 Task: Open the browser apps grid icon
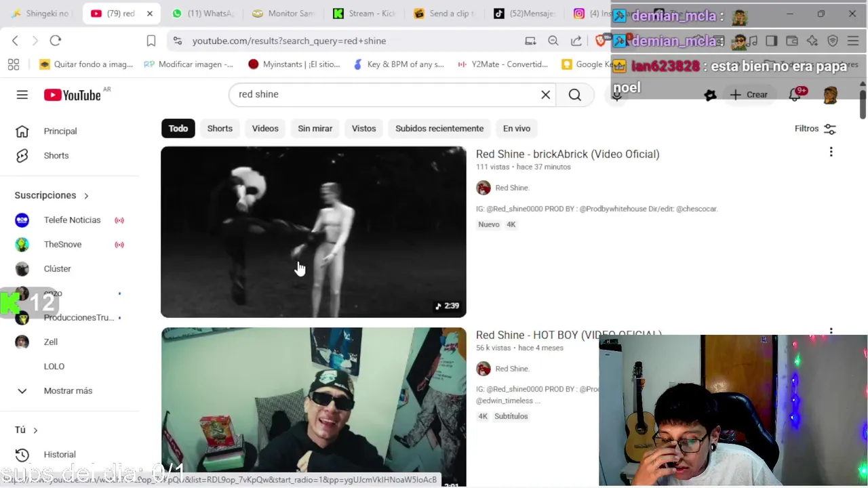(x=14, y=64)
